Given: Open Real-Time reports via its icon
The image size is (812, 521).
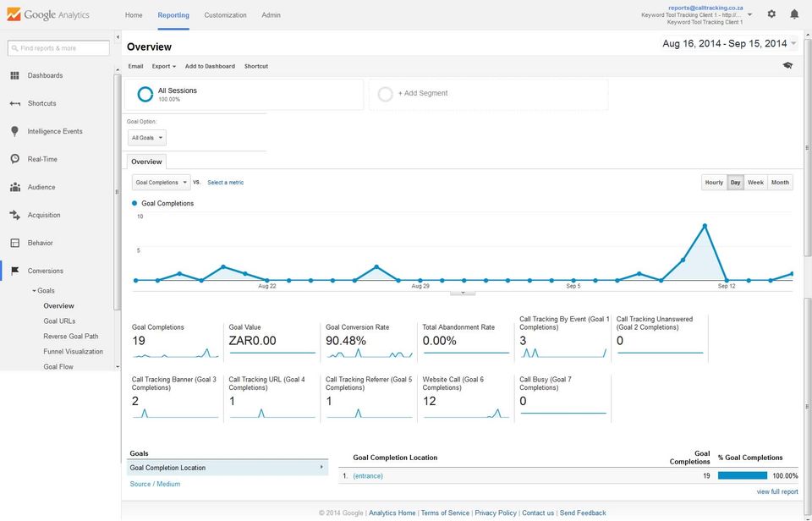Looking at the screenshot, I should click(x=14, y=159).
